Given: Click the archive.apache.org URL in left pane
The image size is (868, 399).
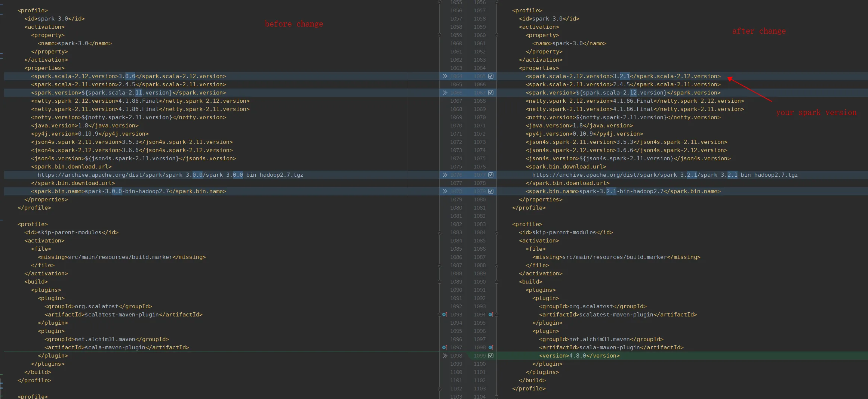Looking at the screenshot, I should click(x=170, y=175).
